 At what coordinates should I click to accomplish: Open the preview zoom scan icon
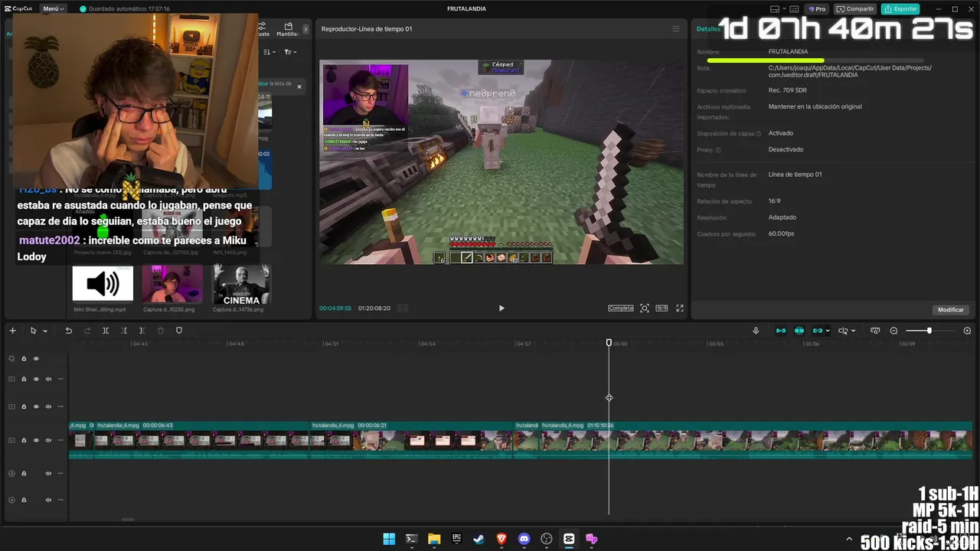pyautogui.click(x=645, y=308)
